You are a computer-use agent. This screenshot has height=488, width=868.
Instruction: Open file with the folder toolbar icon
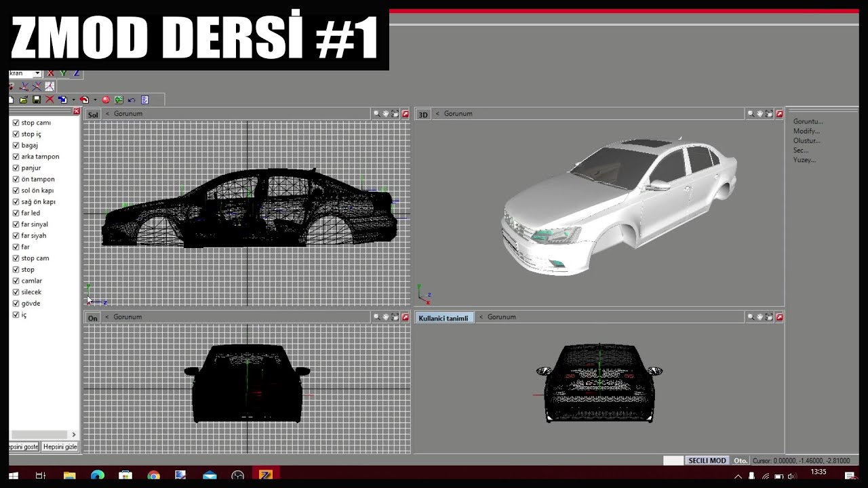pyautogui.click(x=24, y=100)
